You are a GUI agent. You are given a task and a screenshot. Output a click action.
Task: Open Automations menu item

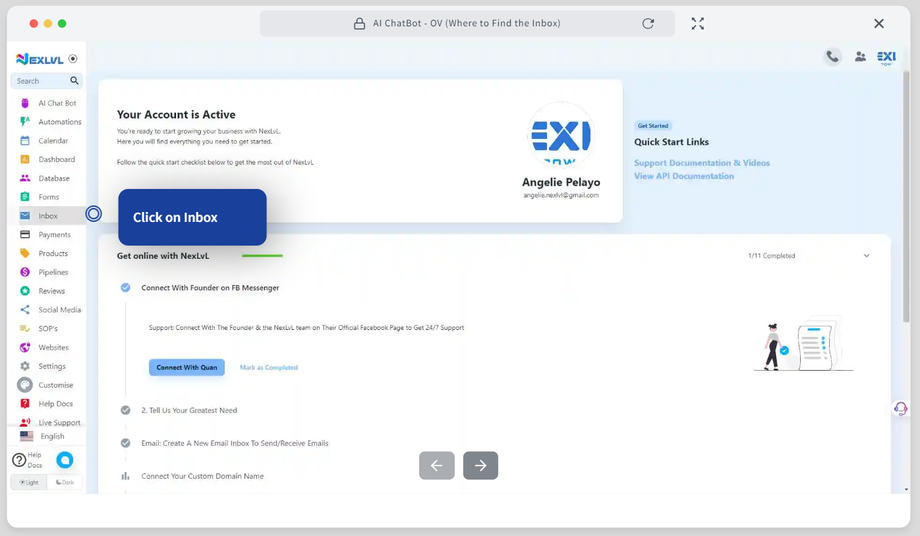[x=60, y=122]
